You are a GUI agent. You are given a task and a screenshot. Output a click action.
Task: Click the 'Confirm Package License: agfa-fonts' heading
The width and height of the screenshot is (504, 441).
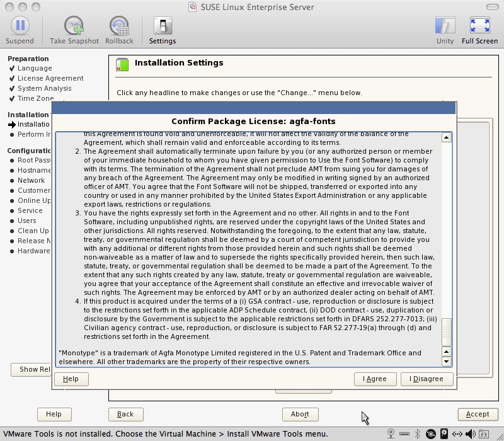coord(254,121)
